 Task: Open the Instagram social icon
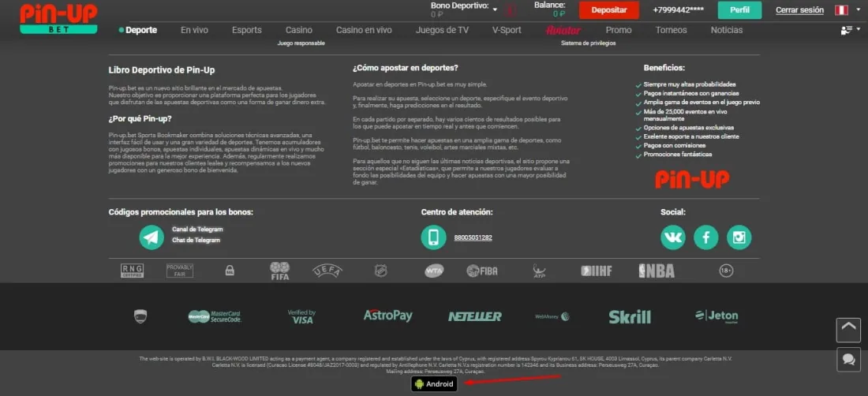click(x=739, y=237)
